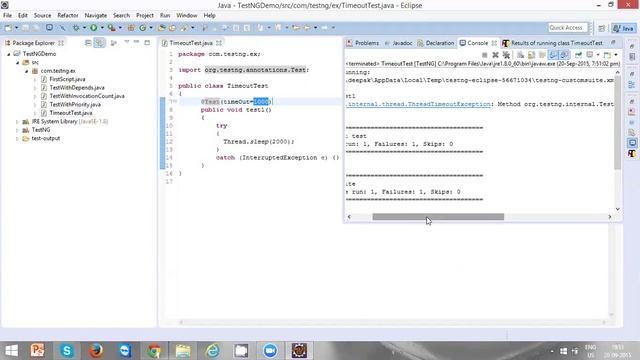
Task: Expand the JRE System Library node
Action: [18, 122]
